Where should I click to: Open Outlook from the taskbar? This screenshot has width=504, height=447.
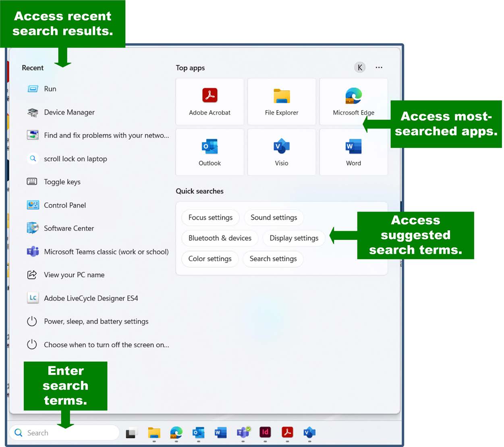pos(198,433)
